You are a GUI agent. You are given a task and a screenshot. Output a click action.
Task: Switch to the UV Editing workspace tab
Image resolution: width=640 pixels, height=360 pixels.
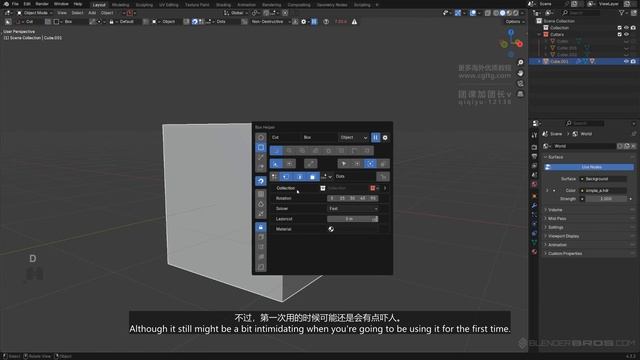pyautogui.click(x=169, y=5)
